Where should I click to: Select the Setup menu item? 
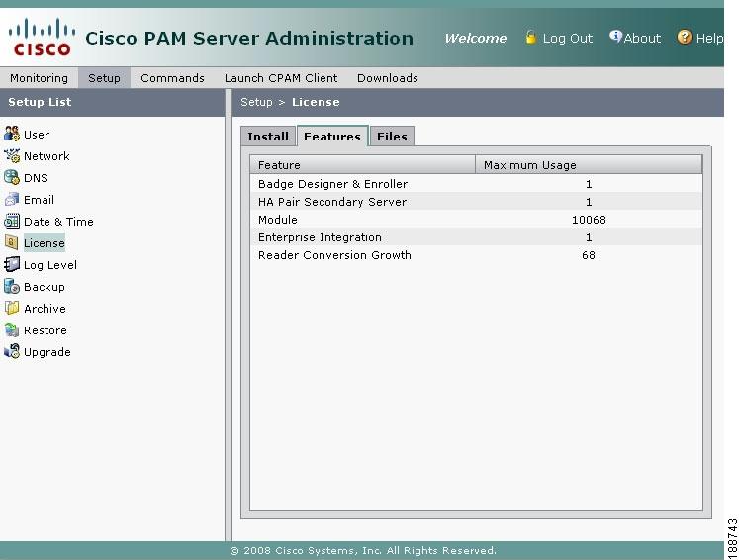(104, 78)
